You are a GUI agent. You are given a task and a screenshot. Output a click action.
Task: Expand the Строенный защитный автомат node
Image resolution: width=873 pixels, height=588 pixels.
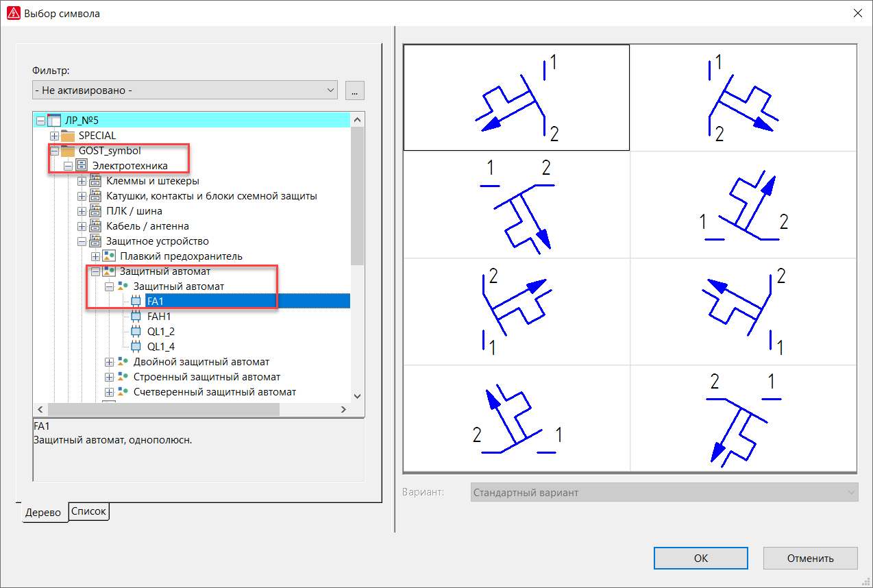109,377
